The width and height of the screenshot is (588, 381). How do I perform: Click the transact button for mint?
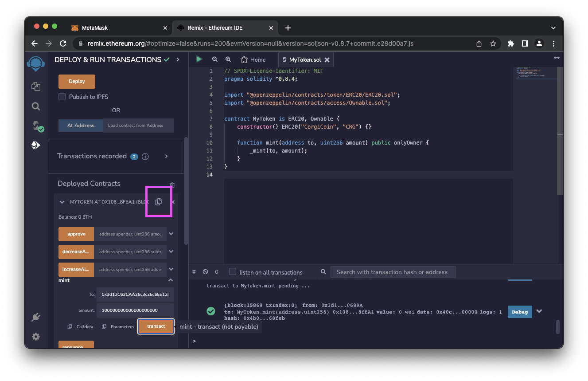pyautogui.click(x=156, y=326)
